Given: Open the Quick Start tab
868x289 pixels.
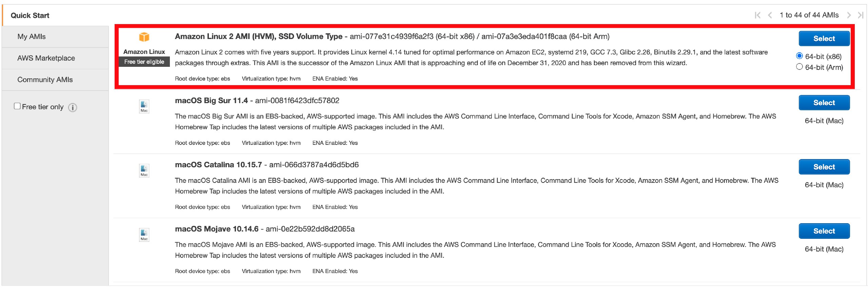Looking at the screenshot, I should click(x=56, y=15).
